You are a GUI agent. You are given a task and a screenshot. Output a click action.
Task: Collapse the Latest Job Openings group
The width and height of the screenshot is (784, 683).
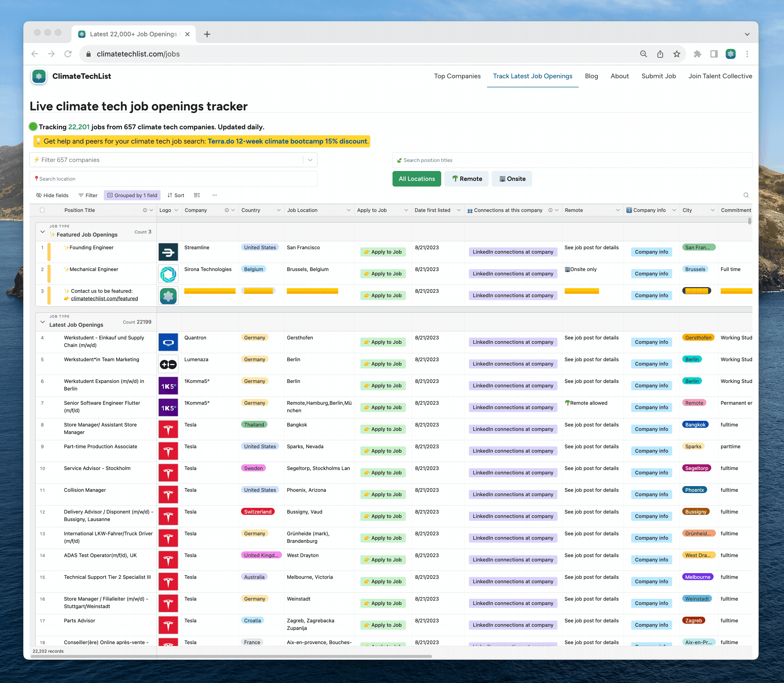43,322
